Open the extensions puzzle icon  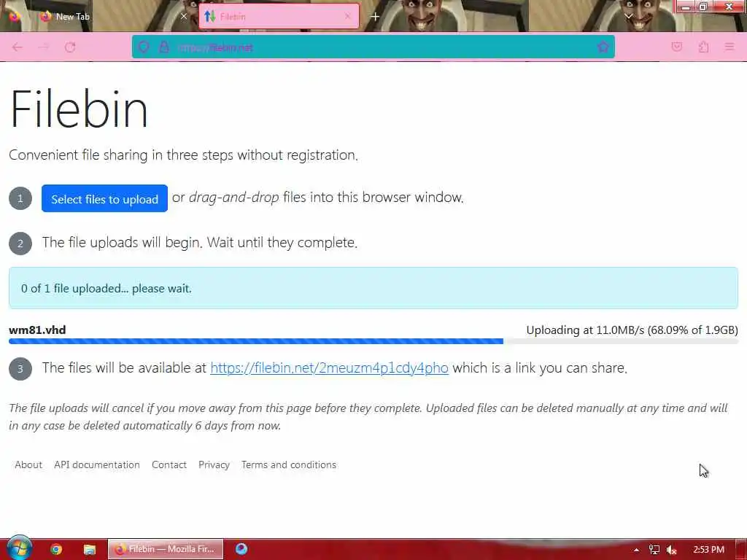(x=703, y=47)
